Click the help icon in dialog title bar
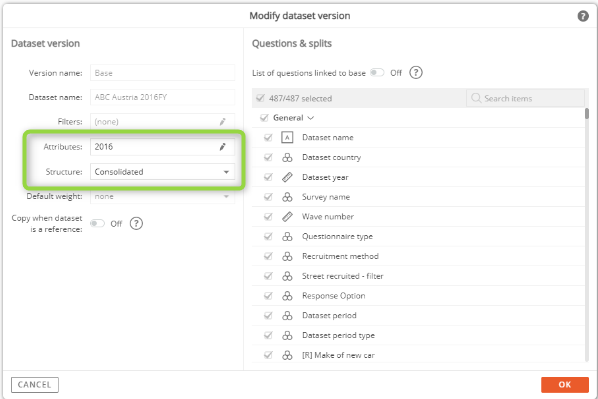The image size is (598, 399). (583, 16)
